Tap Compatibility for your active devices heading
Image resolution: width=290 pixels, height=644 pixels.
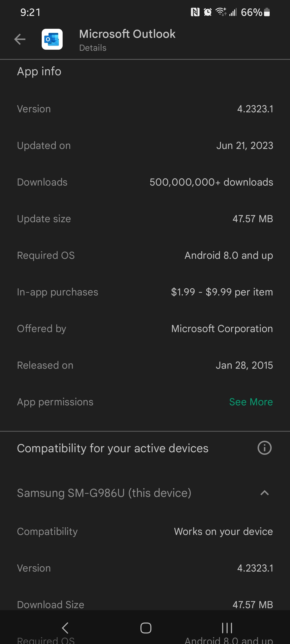click(x=113, y=448)
